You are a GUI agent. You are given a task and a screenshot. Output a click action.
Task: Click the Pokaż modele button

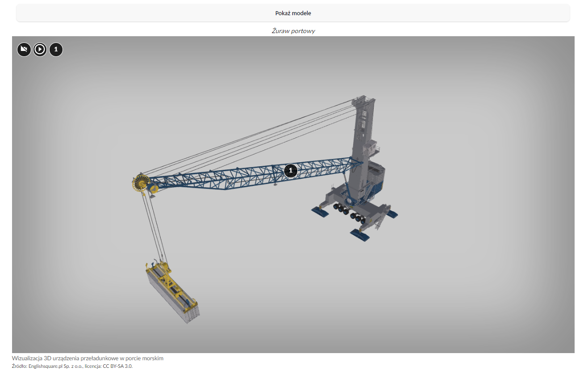coord(293,13)
